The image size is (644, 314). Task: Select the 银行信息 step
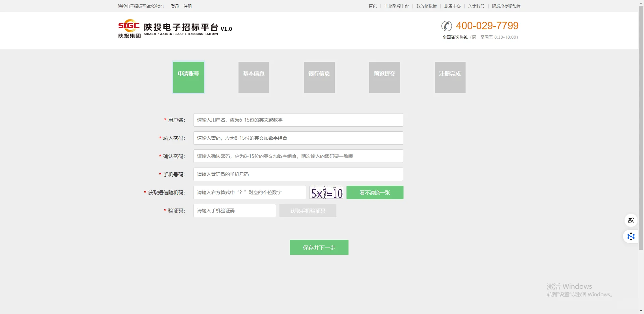[x=319, y=77]
